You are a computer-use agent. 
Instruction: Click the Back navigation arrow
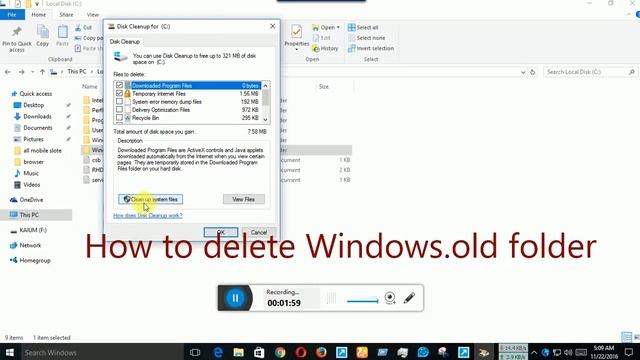pos(8,72)
